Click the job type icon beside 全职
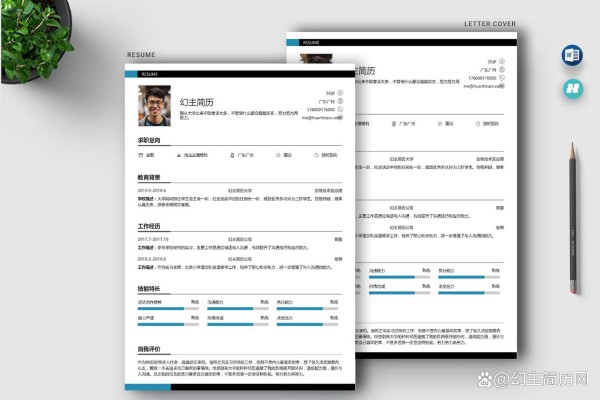The width and height of the screenshot is (600, 400). [x=140, y=155]
